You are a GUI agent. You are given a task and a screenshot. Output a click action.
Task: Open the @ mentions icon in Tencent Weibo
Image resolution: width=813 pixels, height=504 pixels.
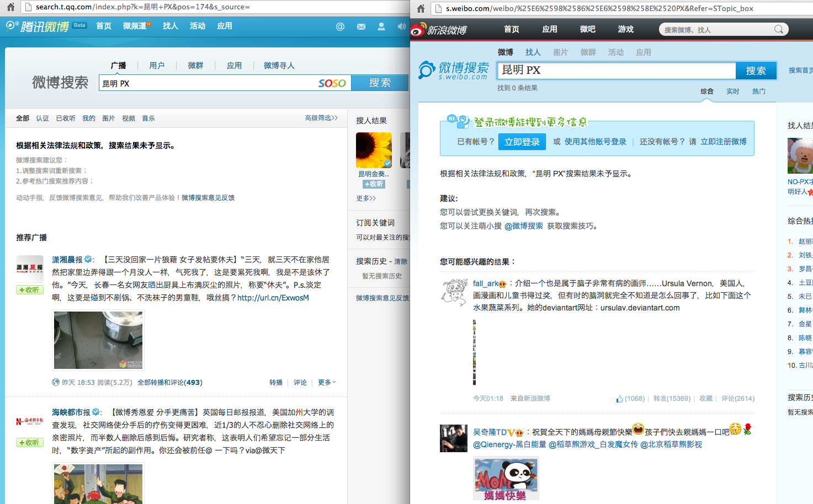tap(340, 26)
